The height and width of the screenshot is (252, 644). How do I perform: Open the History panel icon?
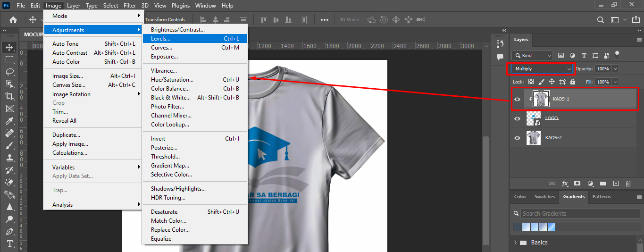click(500, 43)
